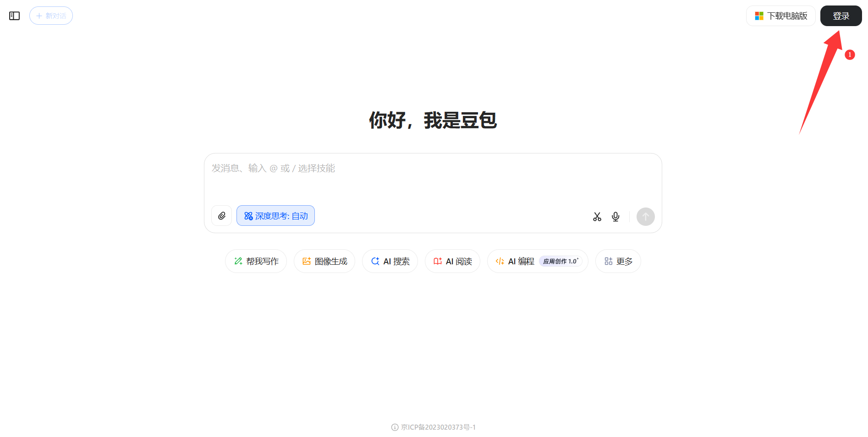Screen dimensions: 868x437
Task: Click the 登录 login button
Action: [x=841, y=16]
